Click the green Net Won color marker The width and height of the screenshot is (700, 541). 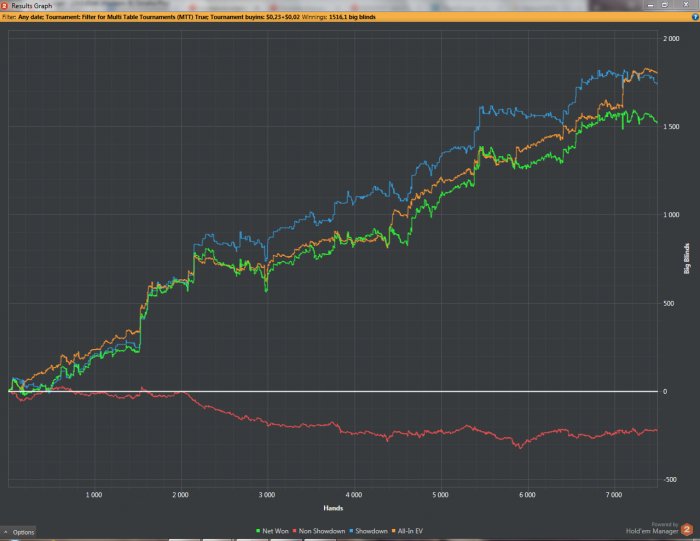click(x=258, y=531)
